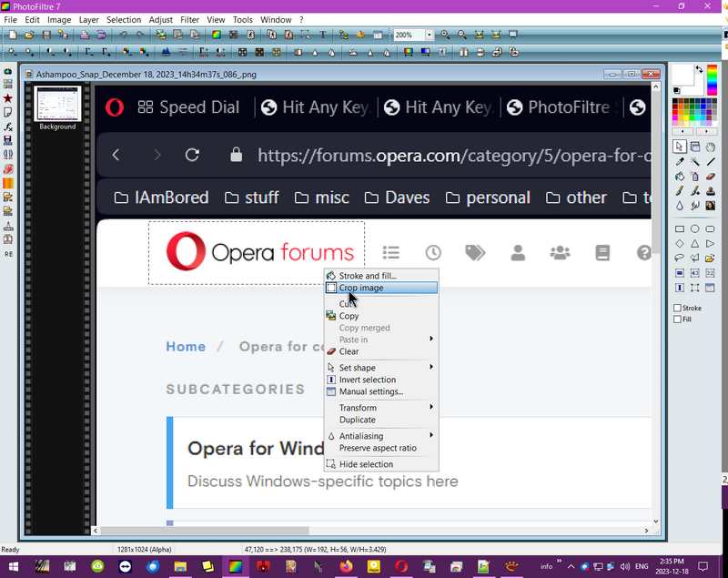Screen dimensions: 728x578
Task: Enable the Fill checkbox
Action: click(678, 319)
